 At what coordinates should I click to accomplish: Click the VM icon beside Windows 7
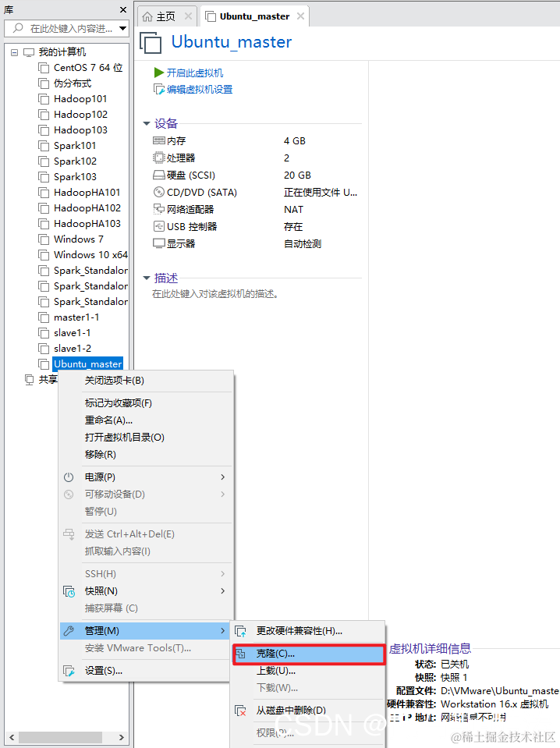click(44, 239)
